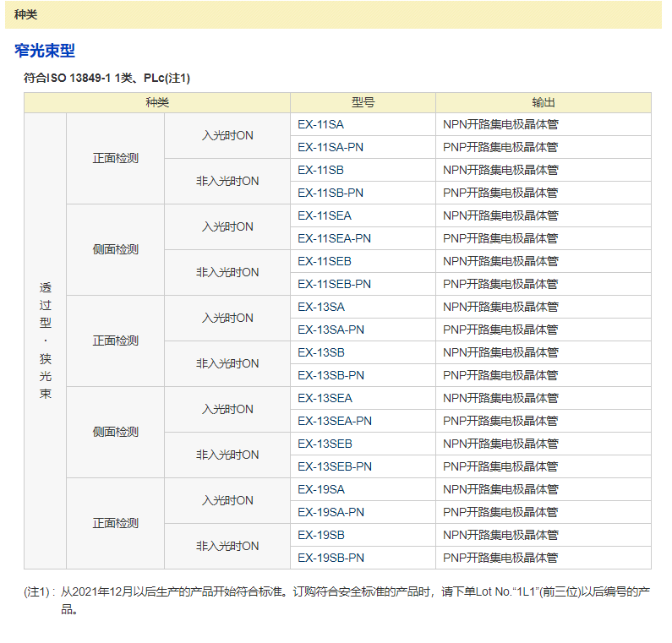The image size is (672, 643).
Task: Click model EX-13SEA-PN
Action: tap(335, 421)
